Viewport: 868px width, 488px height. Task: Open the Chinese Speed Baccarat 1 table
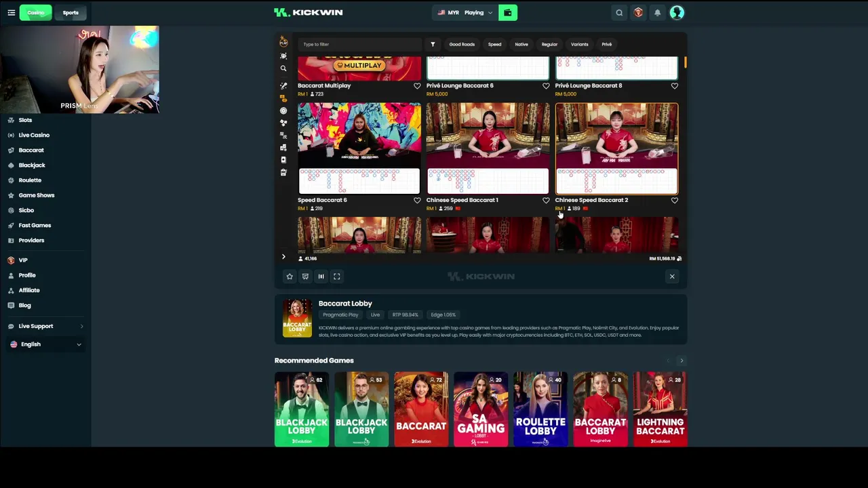tap(488, 148)
